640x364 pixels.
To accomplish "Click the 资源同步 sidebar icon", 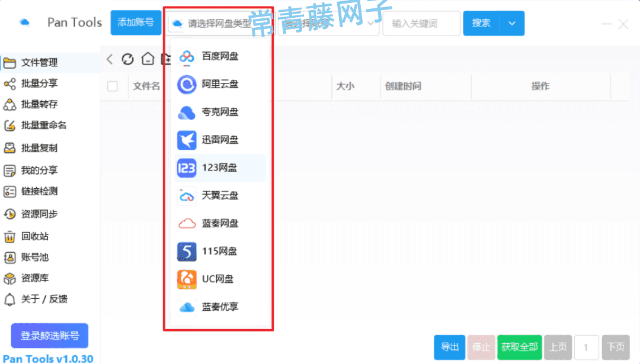I will tap(10, 214).
